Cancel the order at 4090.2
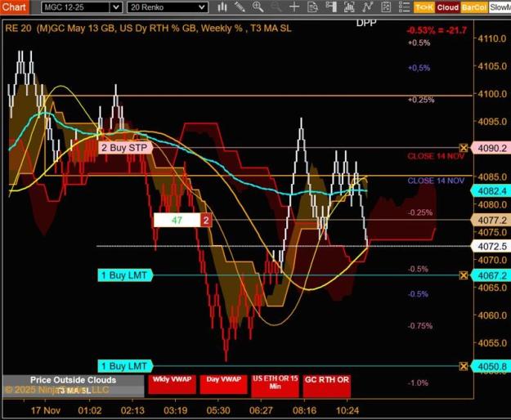Screen dimensions: 511x420 coord(464,148)
